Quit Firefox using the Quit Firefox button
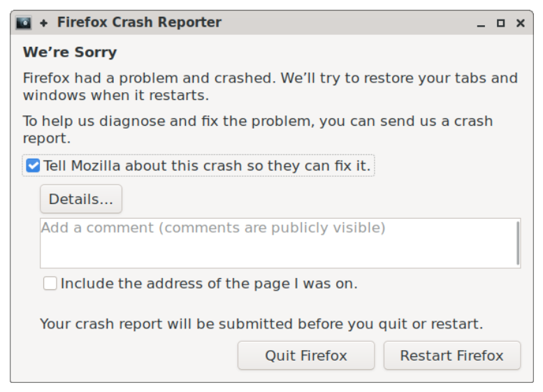 [x=306, y=356]
